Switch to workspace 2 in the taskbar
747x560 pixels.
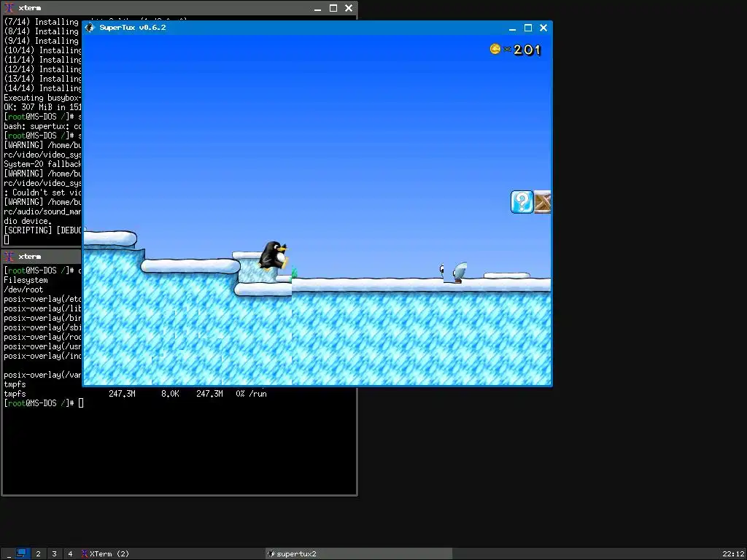click(x=38, y=554)
